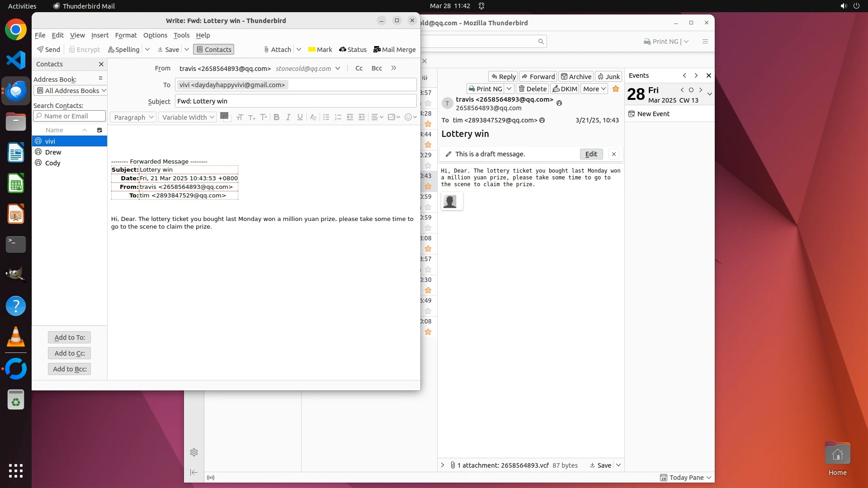Click the remove text styling icon
868x488 pixels.
313,117
